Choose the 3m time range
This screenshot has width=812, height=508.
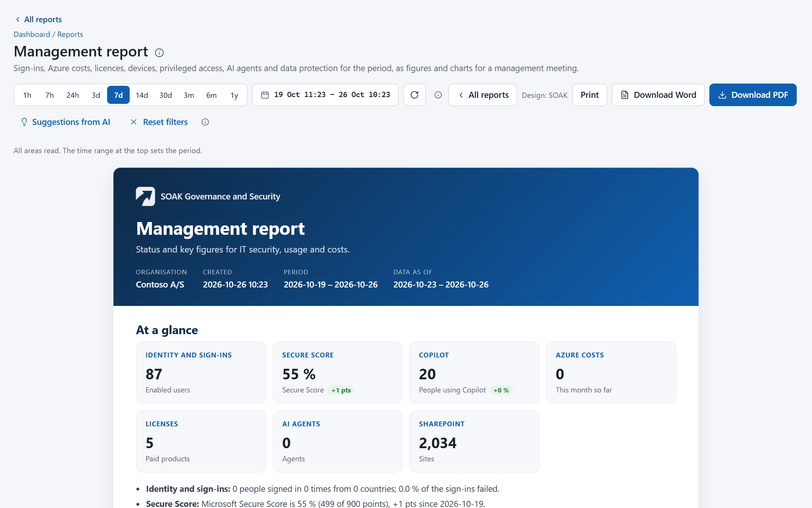[x=189, y=95]
